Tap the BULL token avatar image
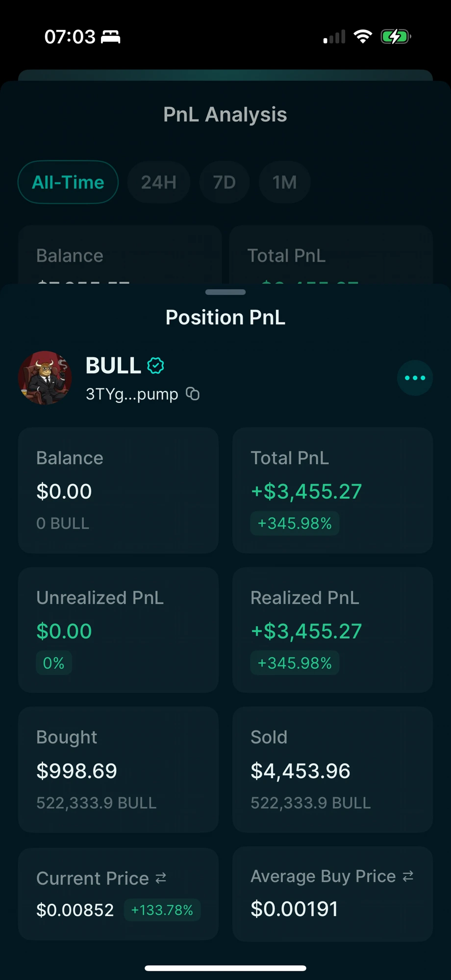451x980 pixels. tap(45, 378)
